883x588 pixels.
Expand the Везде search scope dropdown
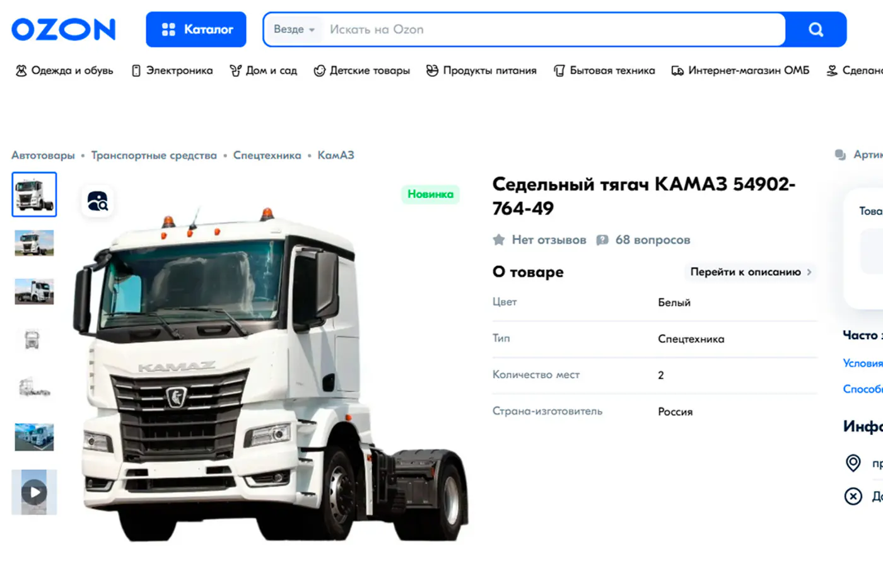[x=294, y=30]
